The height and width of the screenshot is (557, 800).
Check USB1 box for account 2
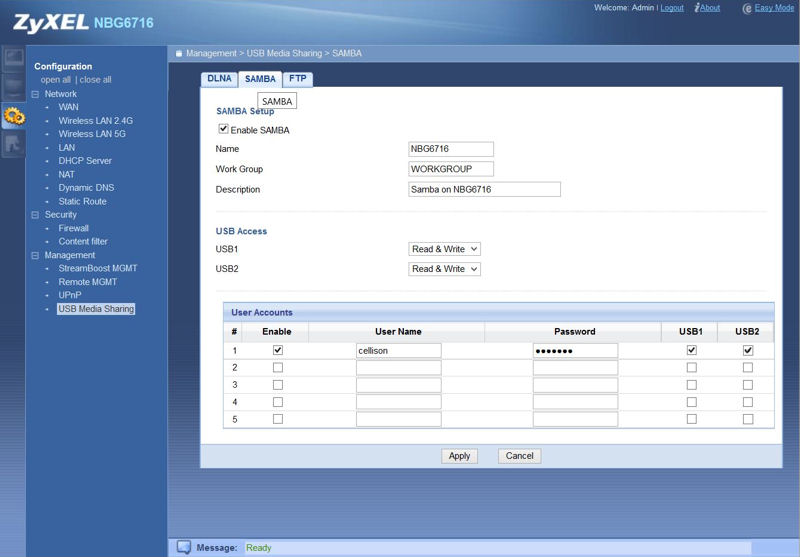click(x=691, y=368)
